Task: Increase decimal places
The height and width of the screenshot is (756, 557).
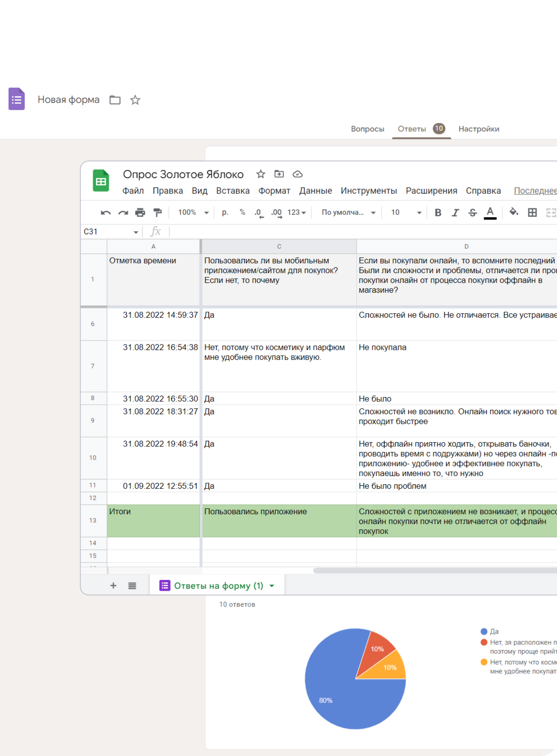Action: (277, 213)
